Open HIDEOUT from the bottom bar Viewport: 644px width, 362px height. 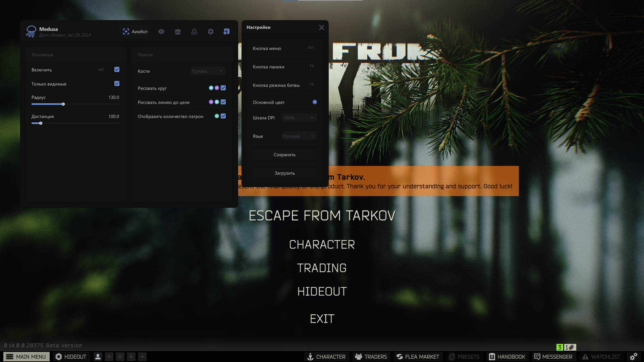tap(71, 357)
